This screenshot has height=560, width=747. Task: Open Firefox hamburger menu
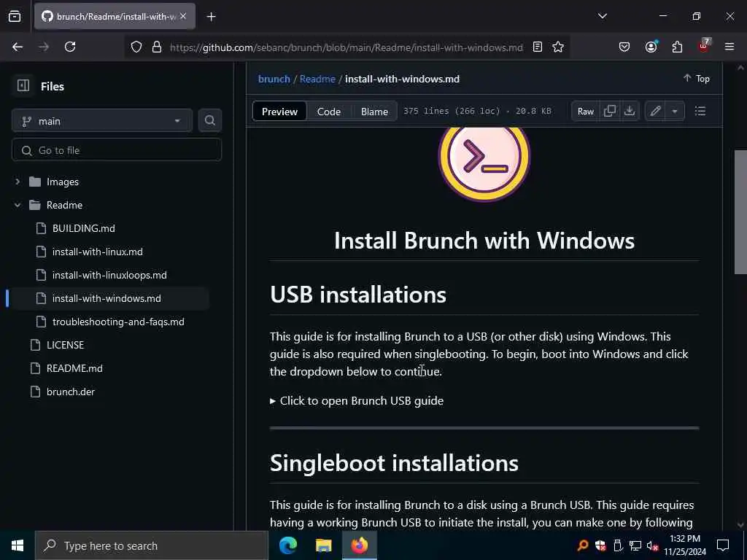[x=729, y=47]
